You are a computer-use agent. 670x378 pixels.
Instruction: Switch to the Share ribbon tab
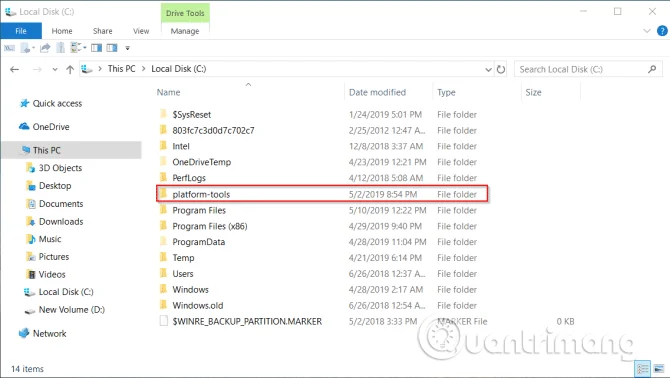click(x=103, y=31)
